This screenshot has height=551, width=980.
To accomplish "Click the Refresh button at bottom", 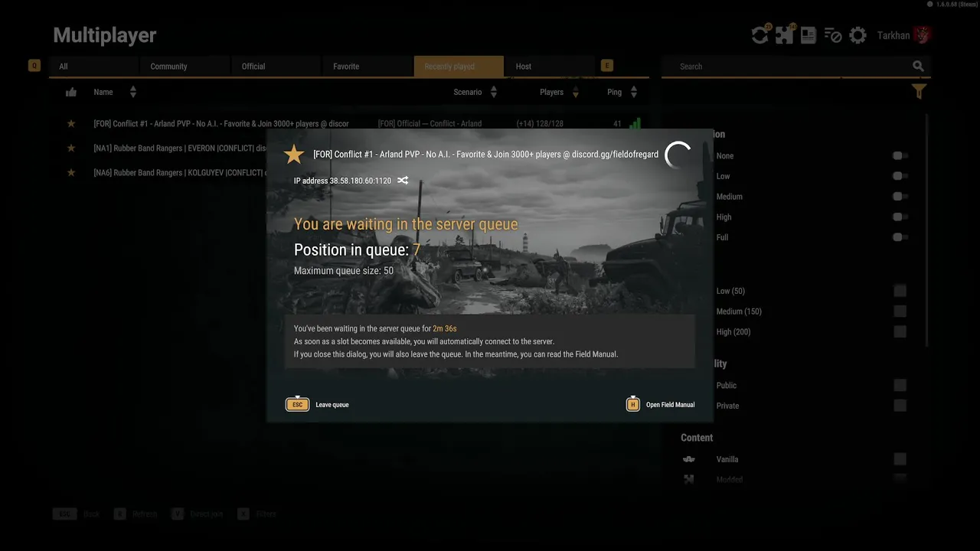I will [x=136, y=514].
